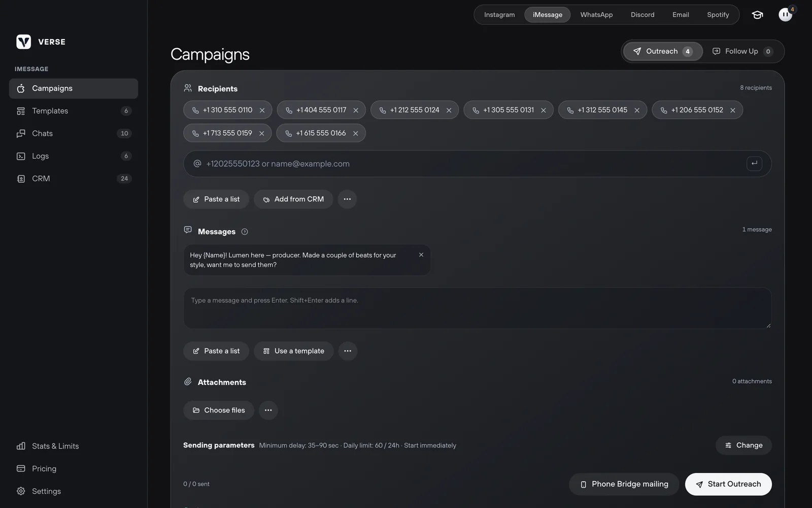Open more options next to Use a template
The image size is (812, 508).
[348, 351]
